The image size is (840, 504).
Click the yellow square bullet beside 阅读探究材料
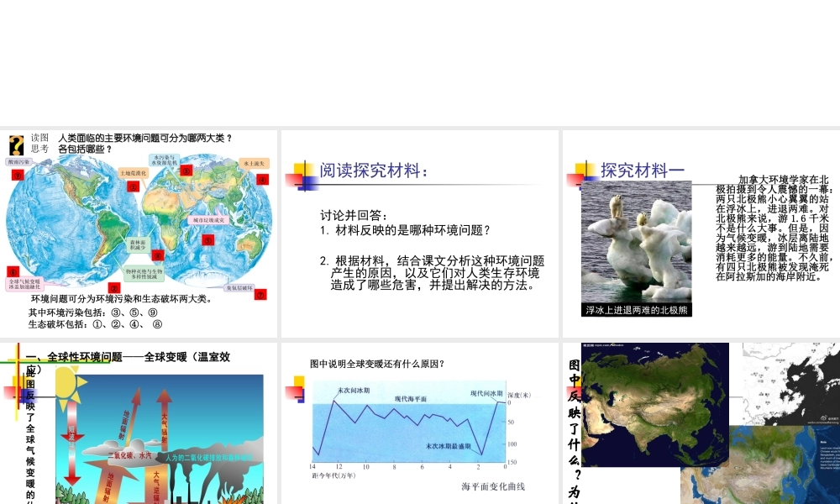point(301,168)
